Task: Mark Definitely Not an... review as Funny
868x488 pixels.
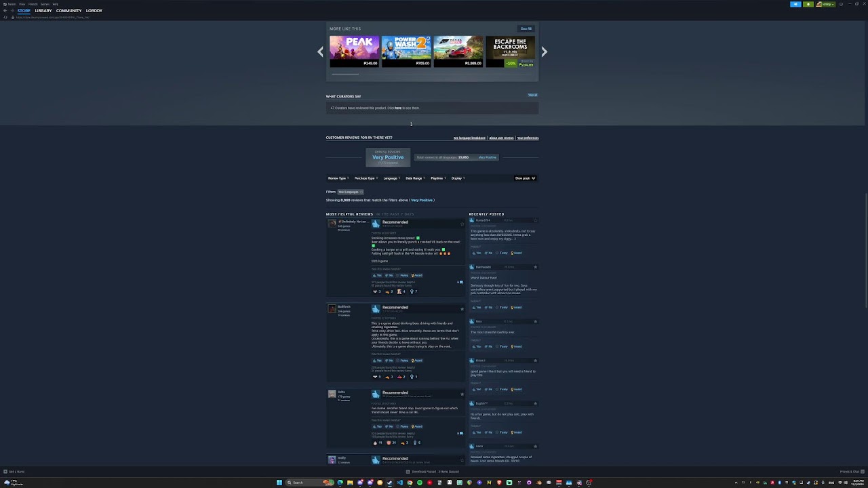Action: coord(403,275)
